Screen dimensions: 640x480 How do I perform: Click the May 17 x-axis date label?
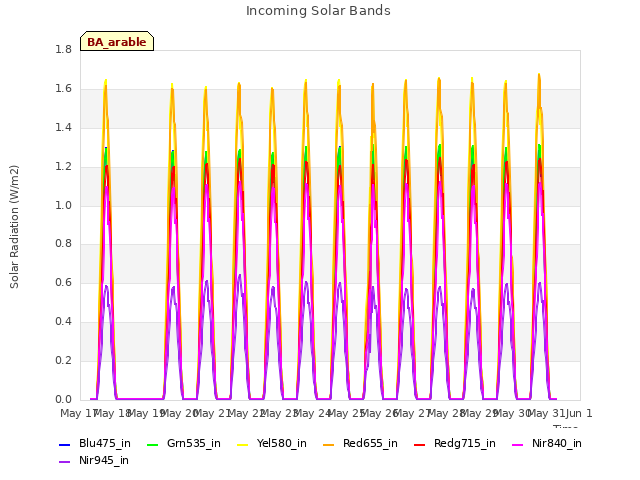(79, 413)
